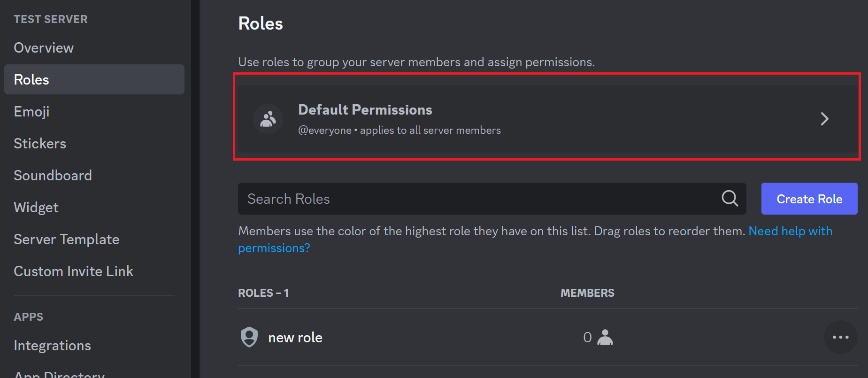Click the ROLES – 1 header
This screenshot has width=868, height=378.
tap(263, 293)
